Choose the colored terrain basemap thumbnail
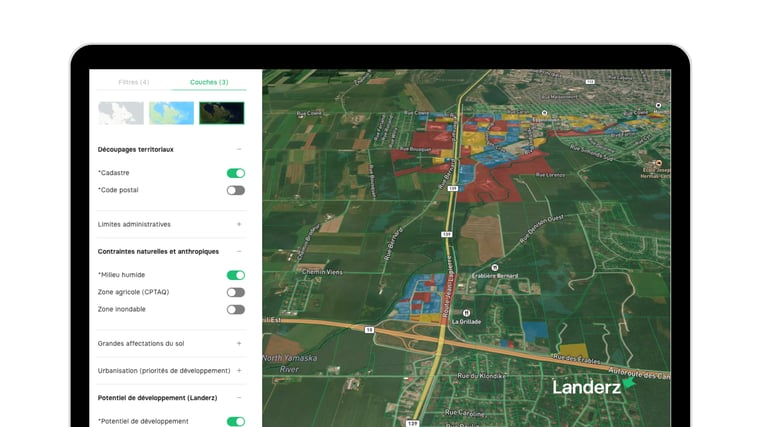This screenshot has width=760, height=427. click(171, 113)
